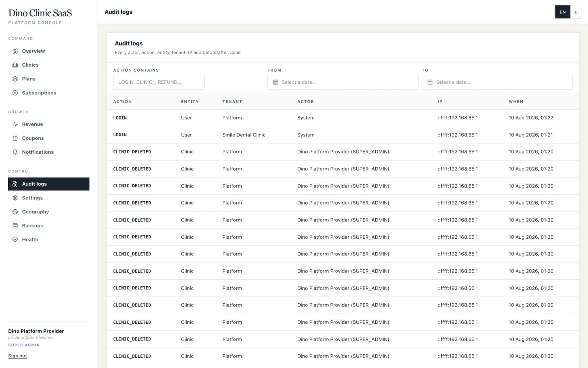Click System actor in the 01:22 row
The width and height of the screenshot is (588, 368).
pyautogui.click(x=306, y=118)
